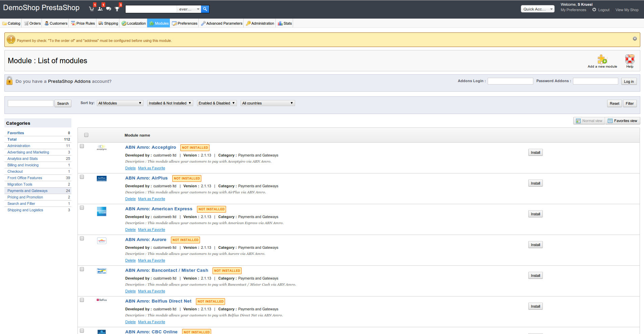Open the View My Shop link
This screenshot has height=334, width=644.
pyautogui.click(x=627, y=10)
